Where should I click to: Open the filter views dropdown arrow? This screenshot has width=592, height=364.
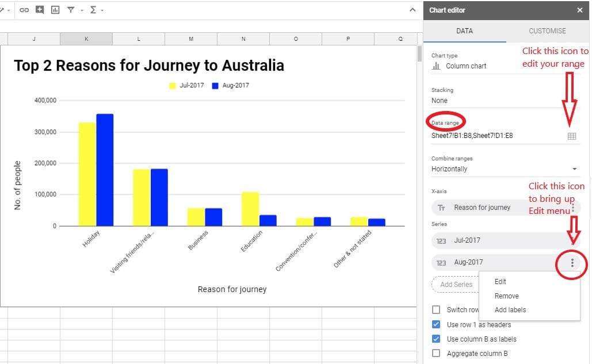(x=82, y=10)
